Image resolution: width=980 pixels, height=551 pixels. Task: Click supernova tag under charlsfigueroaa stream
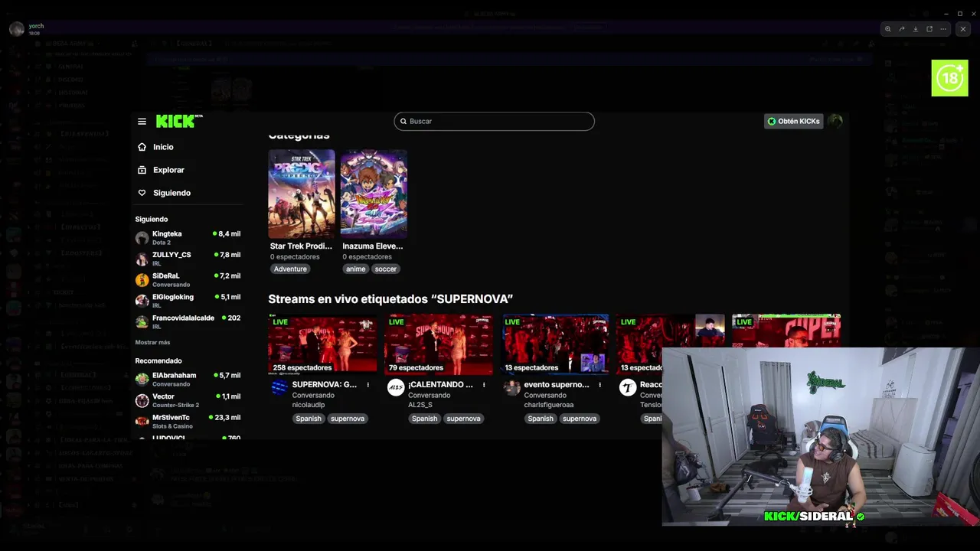580,419
